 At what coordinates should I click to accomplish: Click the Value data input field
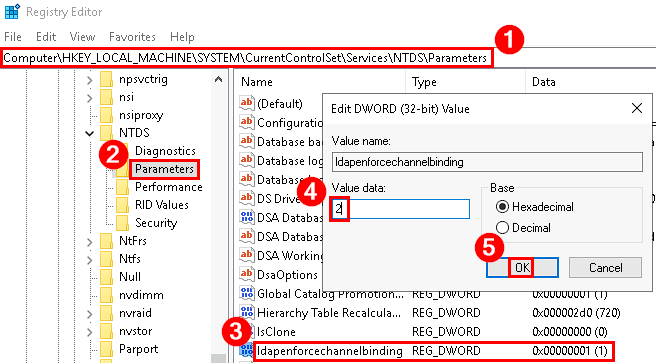tap(400, 209)
